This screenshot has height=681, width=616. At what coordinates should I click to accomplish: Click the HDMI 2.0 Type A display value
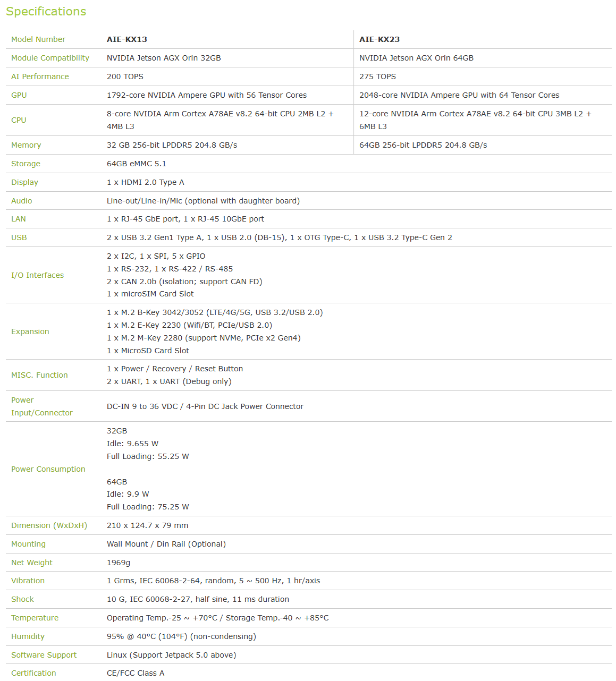tap(145, 182)
